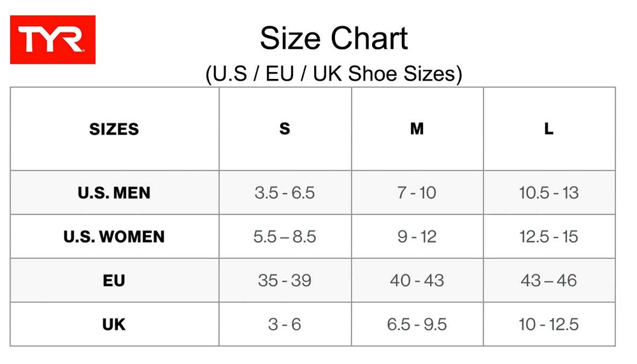This screenshot has width=637, height=364.
Task: Select the 10.5 - 13 men's large cell
Action: coord(548,192)
